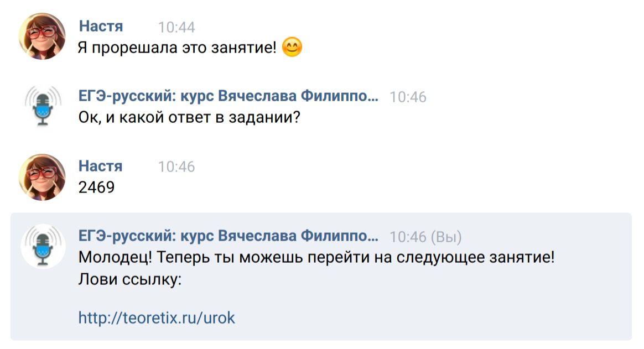The height and width of the screenshot is (349, 644).
Task: Click the smiling emoji in Настя's first message
Action: coord(292,48)
